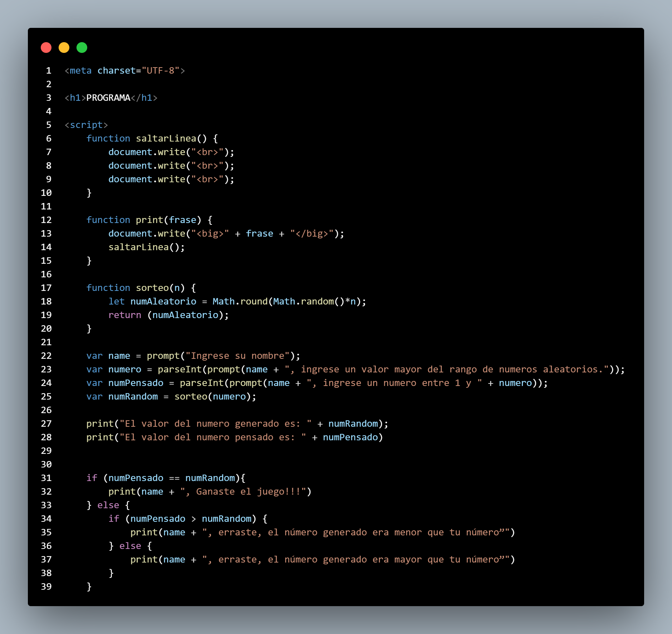Viewport: 672px width, 634px height.
Task: Click 'var numero' on line 23
Action: [x=114, y=370]
